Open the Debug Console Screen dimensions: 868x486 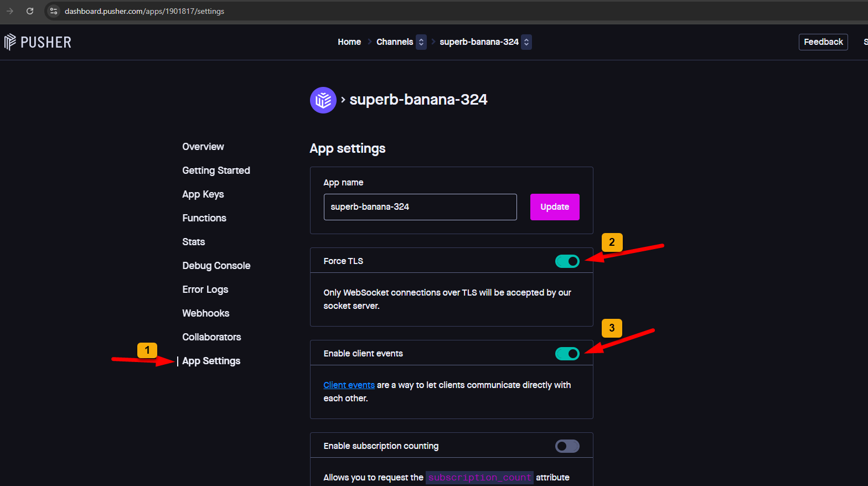[216, 266]
